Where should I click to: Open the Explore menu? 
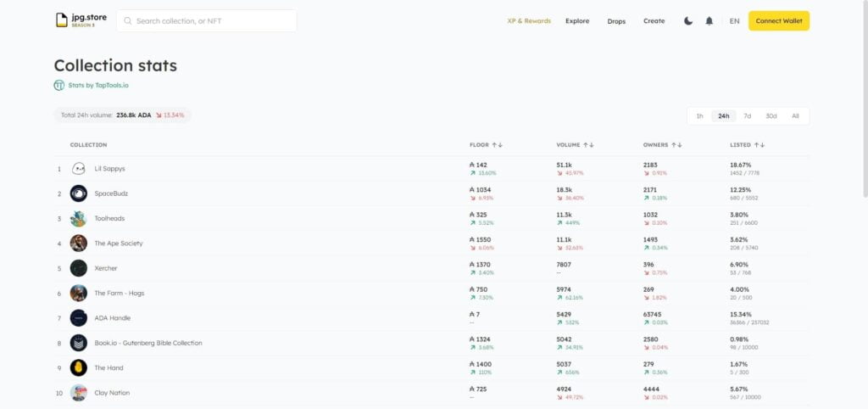tap(577, 21)
